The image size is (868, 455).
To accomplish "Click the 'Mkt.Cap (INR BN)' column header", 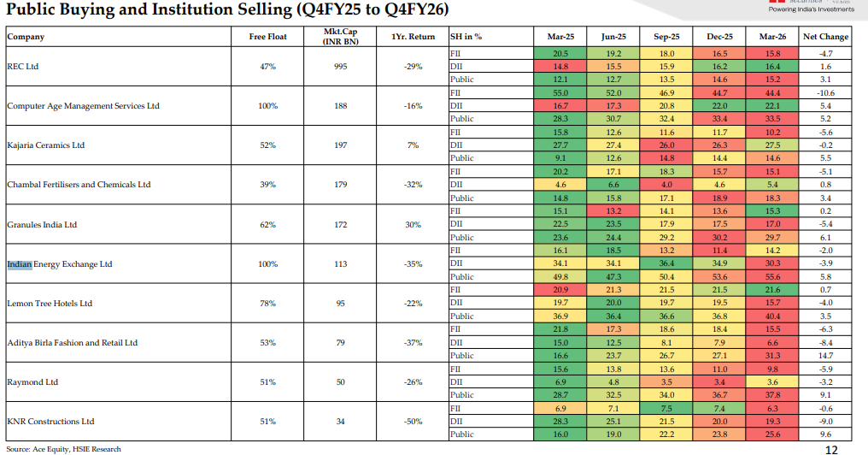I will [340, 37].
